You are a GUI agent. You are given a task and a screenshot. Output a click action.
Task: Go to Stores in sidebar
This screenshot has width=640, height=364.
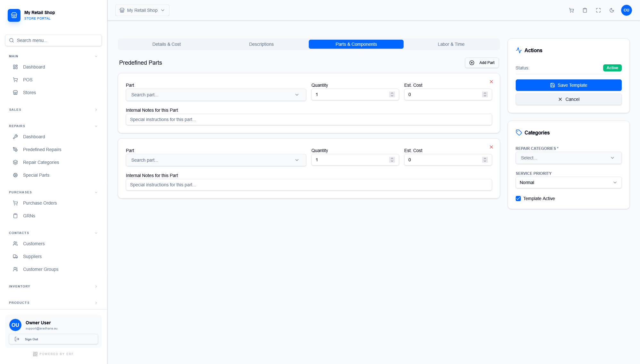coord(53,93)
